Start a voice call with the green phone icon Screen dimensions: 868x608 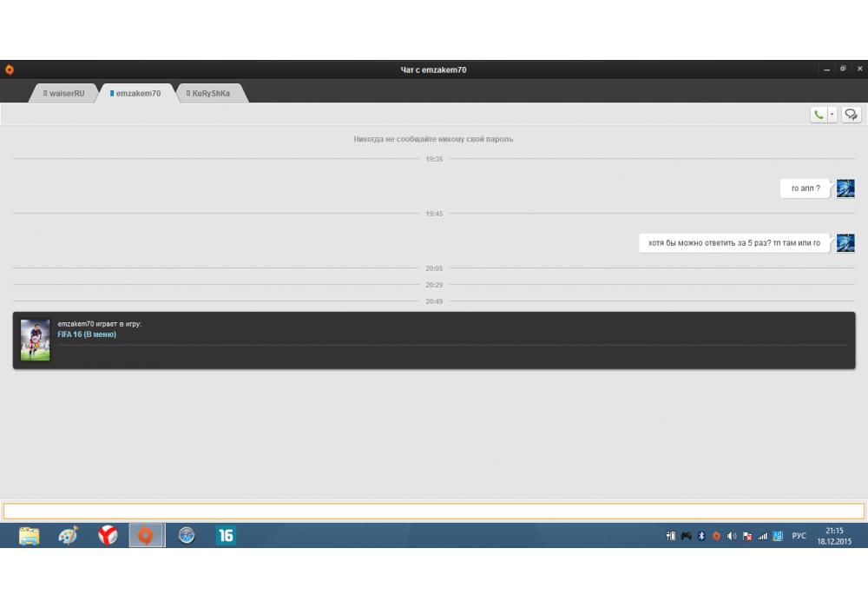[x=819, y=115]
